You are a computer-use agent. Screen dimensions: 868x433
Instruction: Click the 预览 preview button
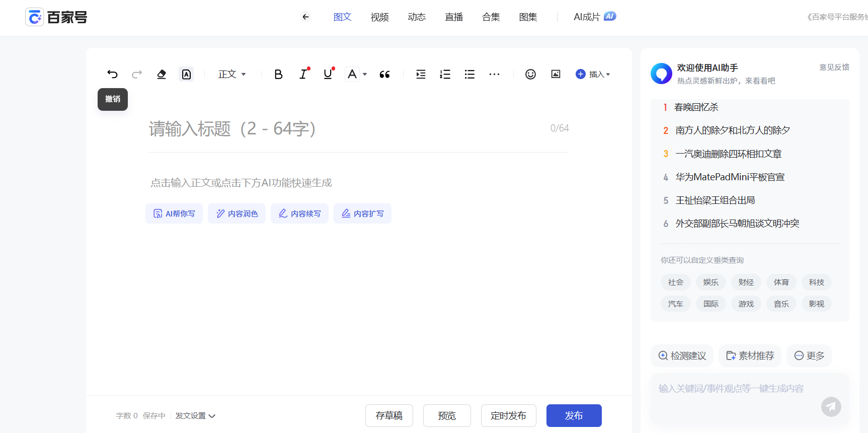447,416
